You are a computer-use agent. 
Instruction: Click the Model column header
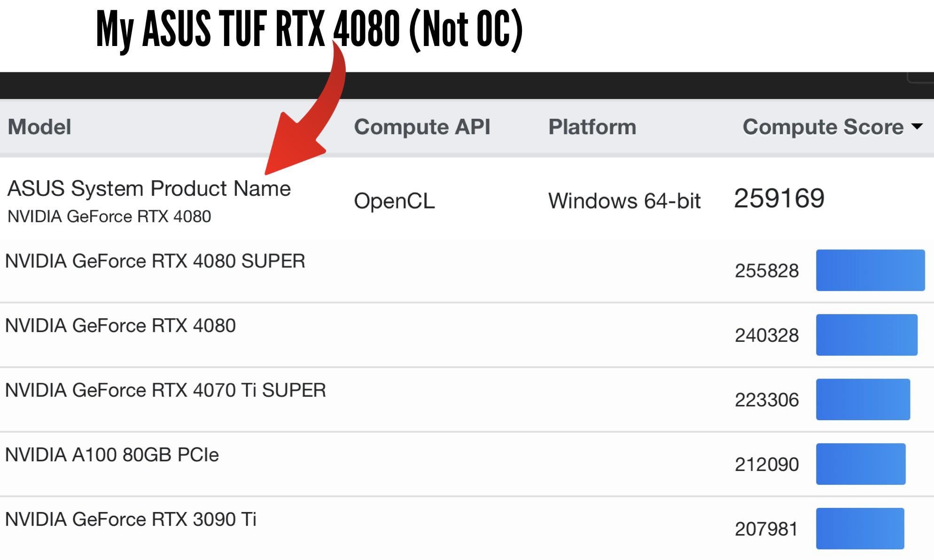(39, 127)
